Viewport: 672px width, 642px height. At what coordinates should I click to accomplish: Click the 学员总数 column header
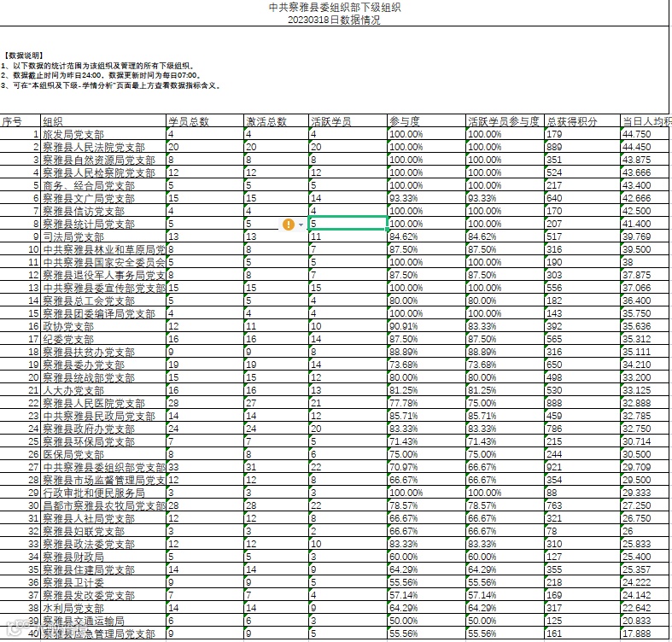(x=205, y=121)
